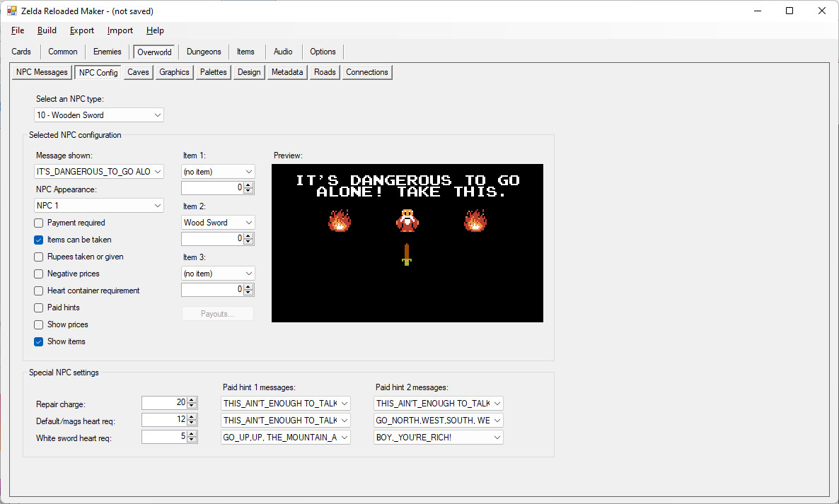
Task: Open the Help menu
Action: click(x=155, y=30)
